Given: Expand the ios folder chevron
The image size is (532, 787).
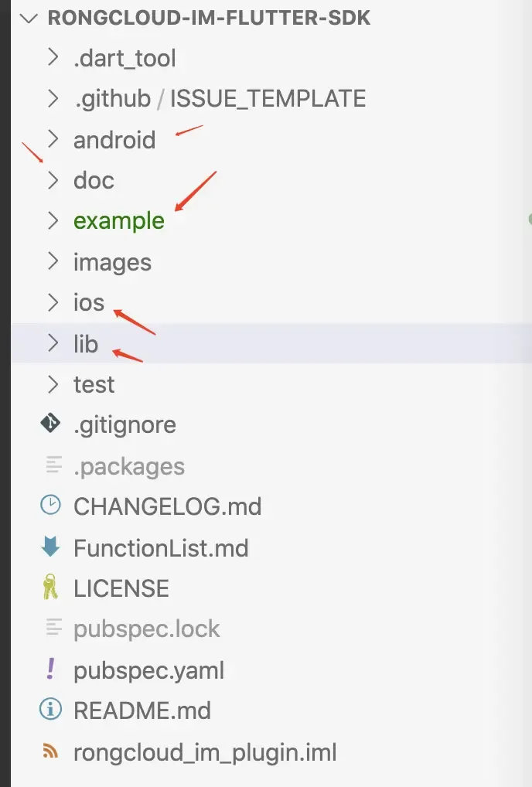Looking at the screenshot, I should (52, 302).
